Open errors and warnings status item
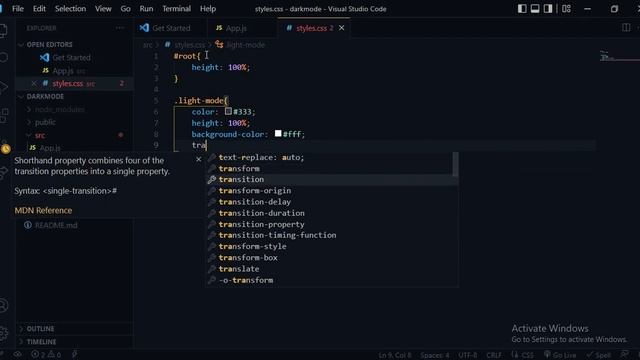The width and height of the screenshot is (640, 360). point(46,355)
